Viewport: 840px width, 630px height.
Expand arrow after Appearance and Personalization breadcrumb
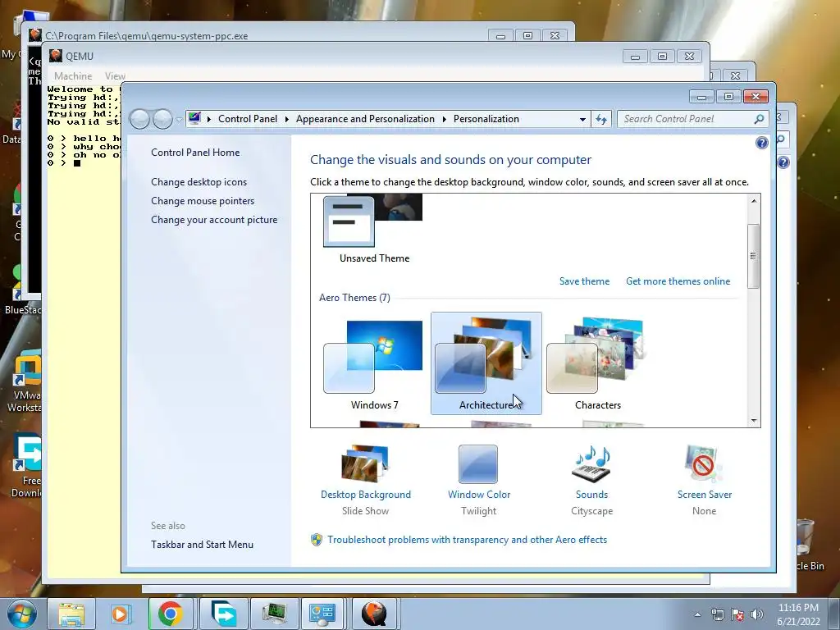click(444, 119)
